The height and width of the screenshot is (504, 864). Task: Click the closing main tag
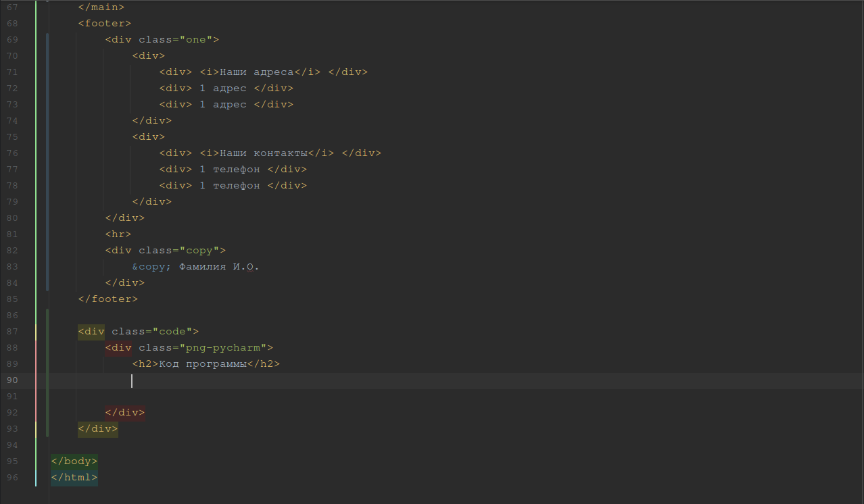101,7
